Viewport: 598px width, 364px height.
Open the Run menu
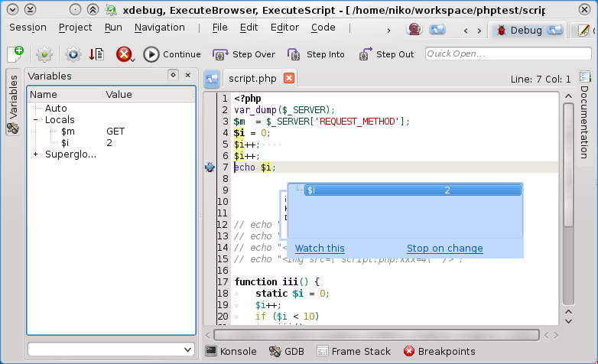[x=113, y=28]
